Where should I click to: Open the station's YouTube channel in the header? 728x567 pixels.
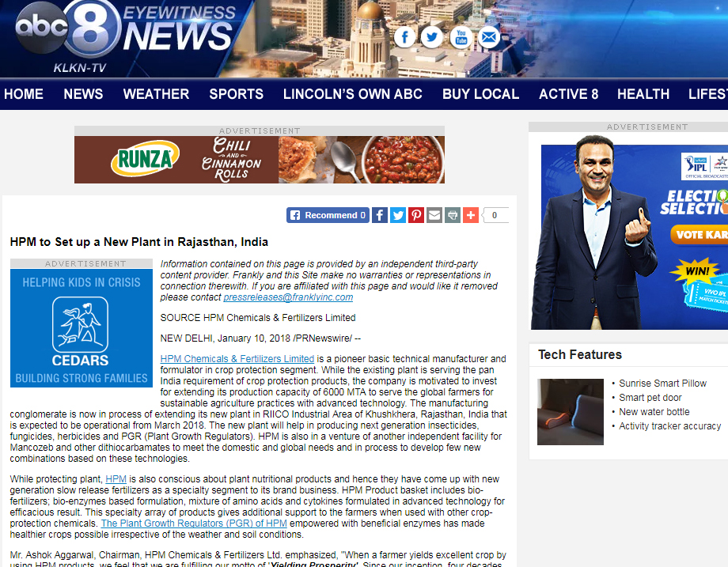click(461, 37)
